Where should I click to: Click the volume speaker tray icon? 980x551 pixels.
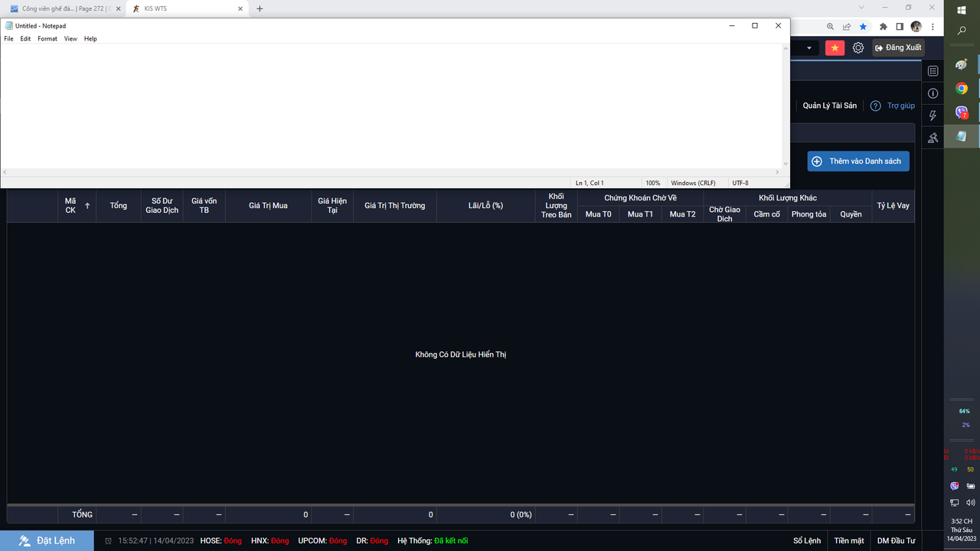971,503
